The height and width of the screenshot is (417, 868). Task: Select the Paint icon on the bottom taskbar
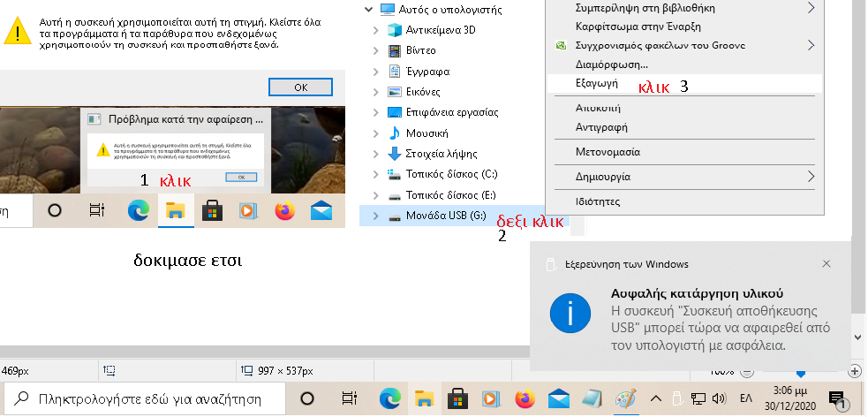pyautogui.click(x=625, y=398)
